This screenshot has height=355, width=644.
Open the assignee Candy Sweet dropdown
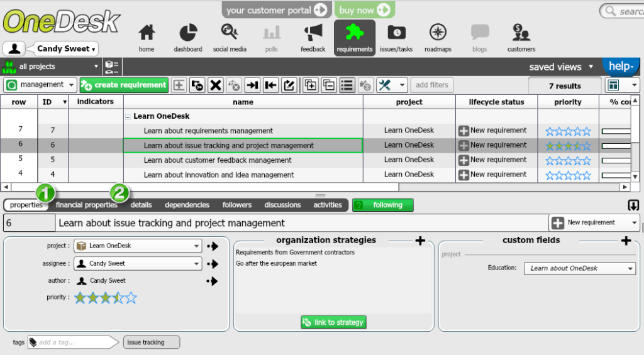pyautogui.click(x=138, y=263)
